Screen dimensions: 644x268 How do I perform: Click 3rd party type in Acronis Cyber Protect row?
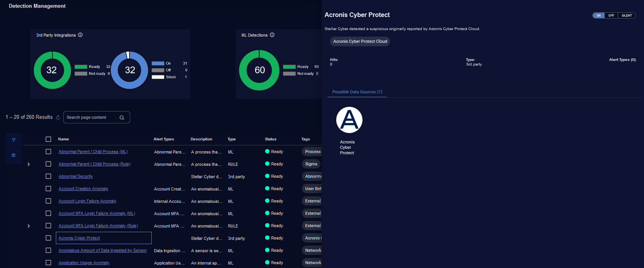click(236, 238)
